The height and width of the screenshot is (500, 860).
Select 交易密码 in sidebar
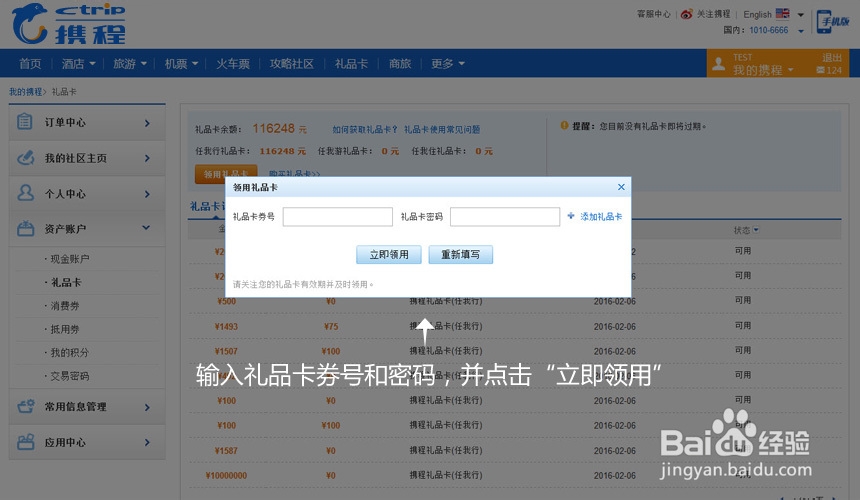pyautogui.click(x=70, y=376)
